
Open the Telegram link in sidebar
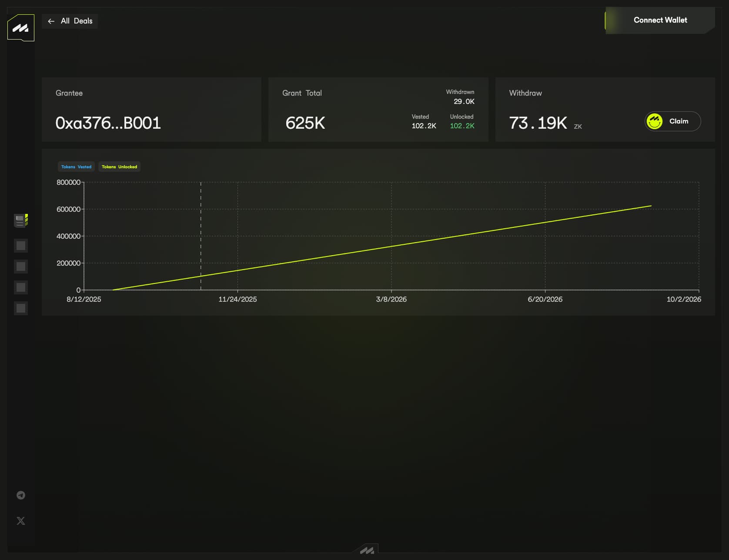20,495
